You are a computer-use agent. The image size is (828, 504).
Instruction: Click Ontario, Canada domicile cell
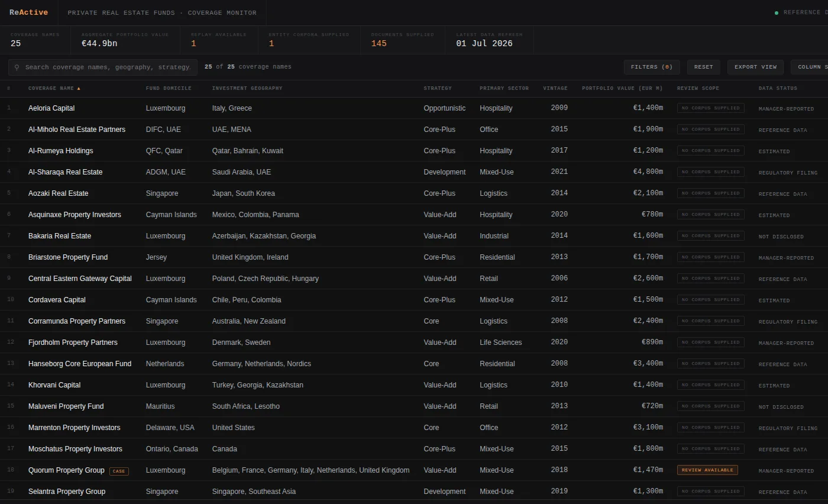pos(172,449)
